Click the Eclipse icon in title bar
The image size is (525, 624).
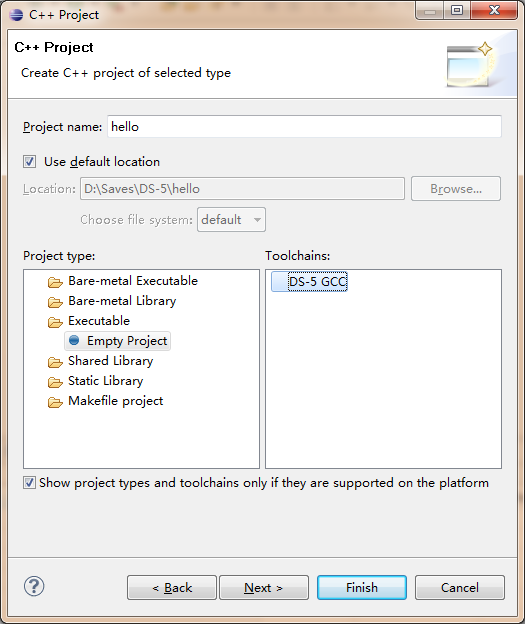tap(16, 14)
